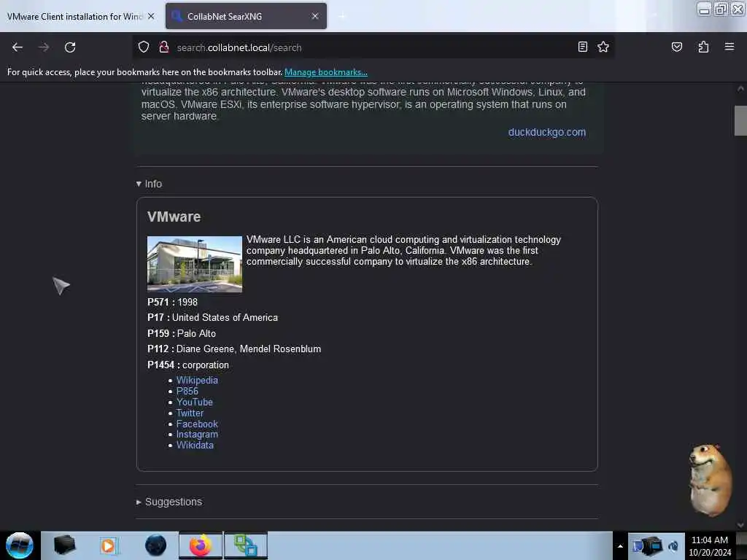This screenshot has height=560, width=747.
Task: Select the United States of America value
Action: pyautogui.click(x=225, y=318)
